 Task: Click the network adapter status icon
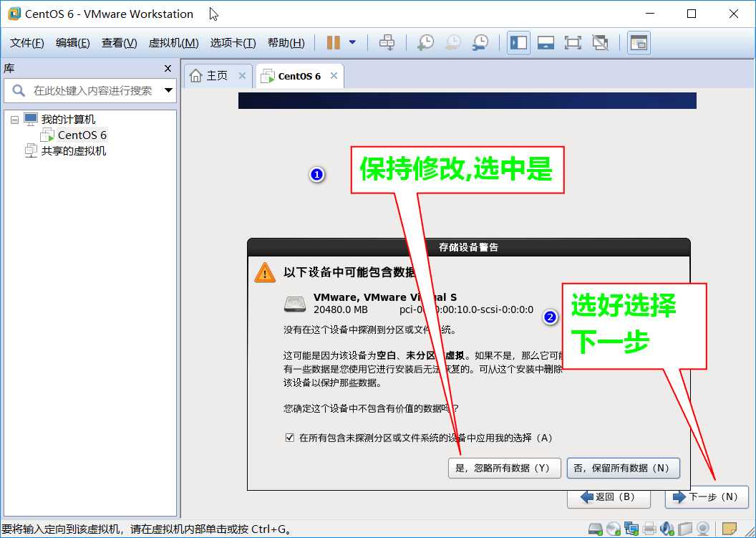pos(631,529)
